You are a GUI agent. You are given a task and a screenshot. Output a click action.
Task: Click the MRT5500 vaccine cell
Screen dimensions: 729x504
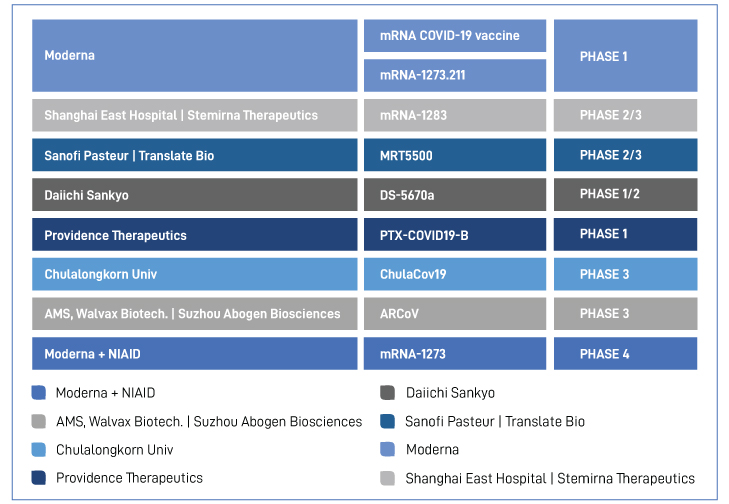point(455,155)
